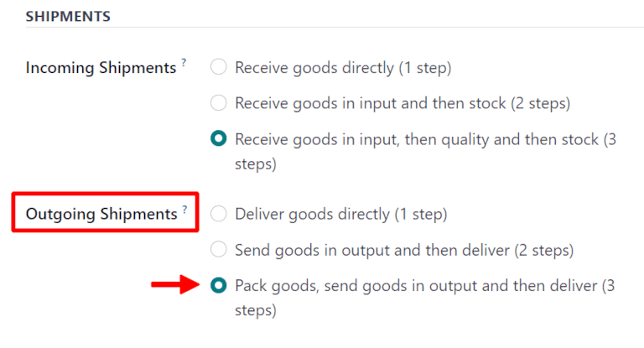Viewport: 644px width, 348px height.
Task: Select the 'Deliver goods directly (1 step)' radio button
Action: coord(219,214)
